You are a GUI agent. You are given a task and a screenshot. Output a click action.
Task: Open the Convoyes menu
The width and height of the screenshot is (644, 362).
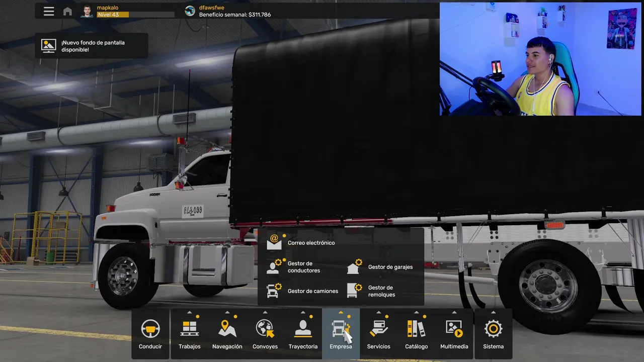pyautogui.click(x=265, y=334)
